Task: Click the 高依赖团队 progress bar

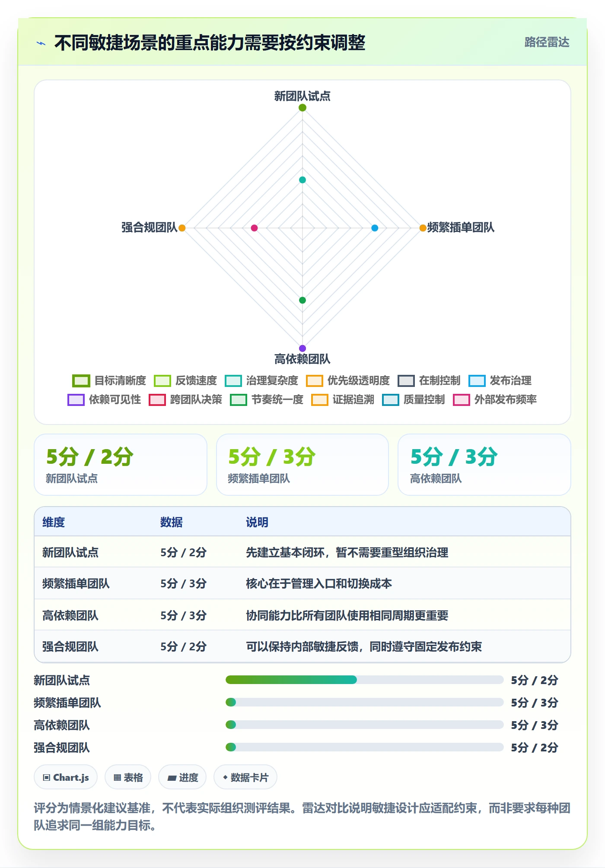Action: (365, 725)
